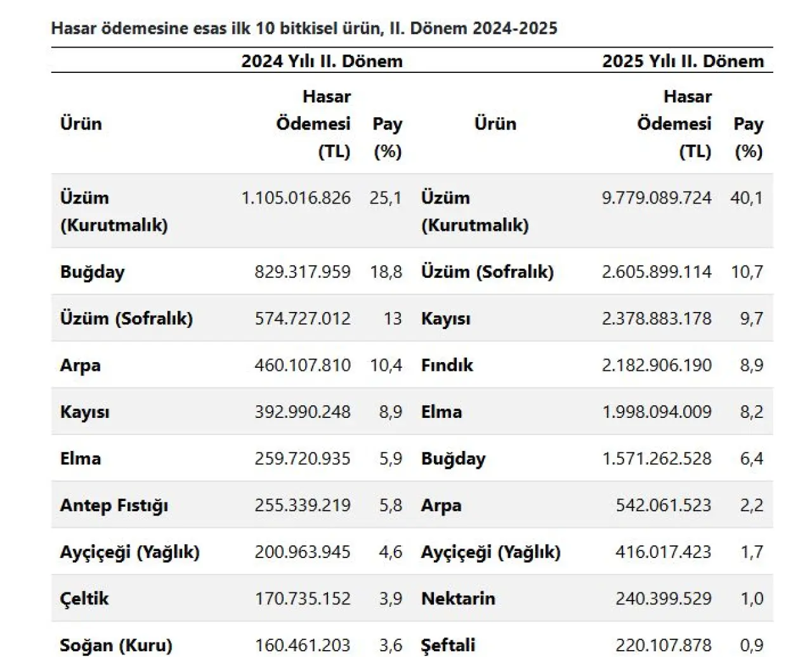The width and height of the screenshot is (812, 657).
Task: Click the payment value 1.105.016.826
Action: [296, 198]
